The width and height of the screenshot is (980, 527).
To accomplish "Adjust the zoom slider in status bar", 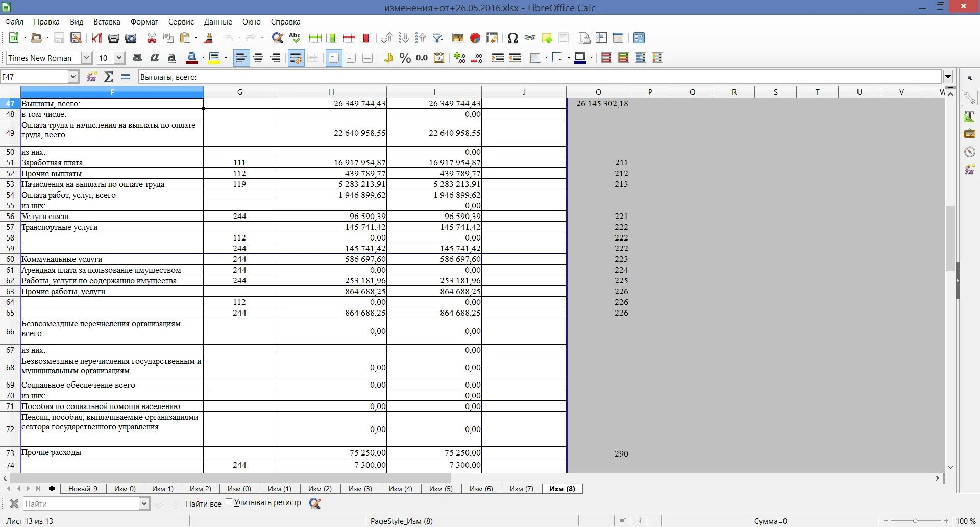I will [915, 521].
